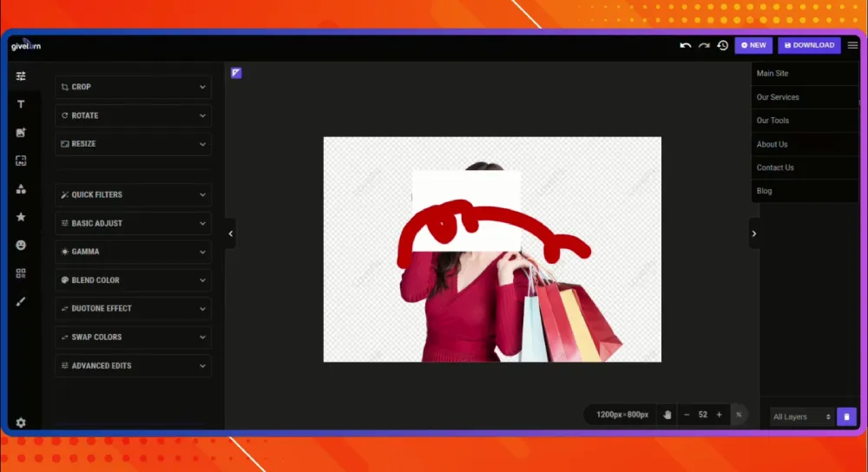
Task: Click the undo arrow icon
Action: pyautogui.click(x=686, y=45)
